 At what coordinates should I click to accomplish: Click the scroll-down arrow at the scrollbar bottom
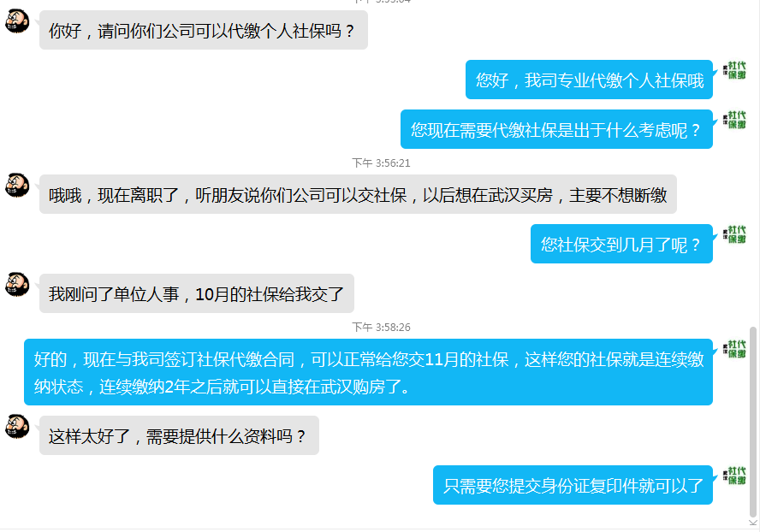pos(753,523)
